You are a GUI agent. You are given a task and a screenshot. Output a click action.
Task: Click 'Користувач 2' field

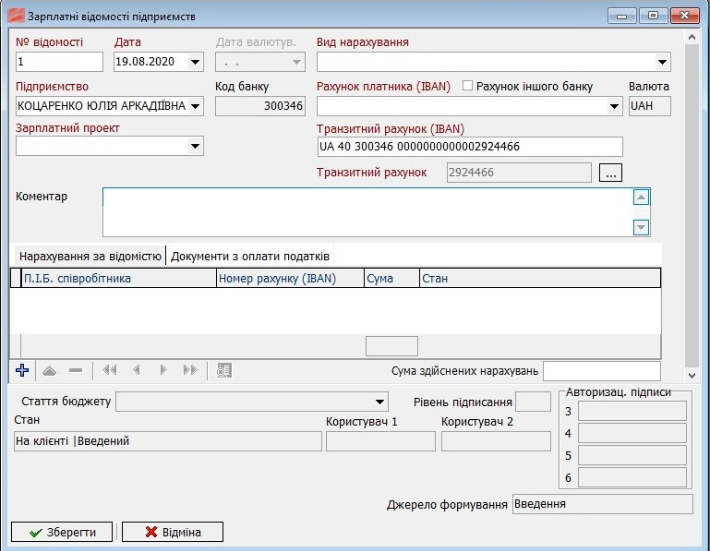(496, 441)
